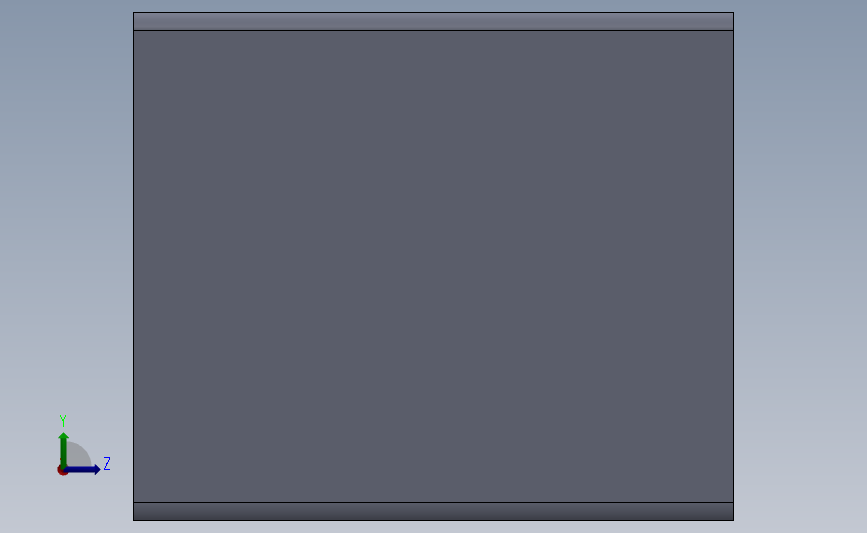
Task: Select the red X axis origin dot
Action: 62,471
